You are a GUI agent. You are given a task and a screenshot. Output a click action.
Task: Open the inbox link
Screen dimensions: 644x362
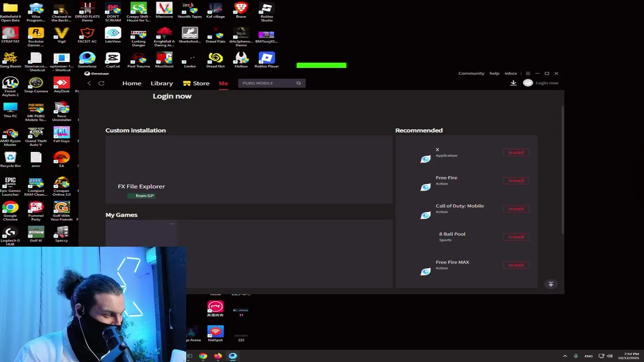[511, 73]
